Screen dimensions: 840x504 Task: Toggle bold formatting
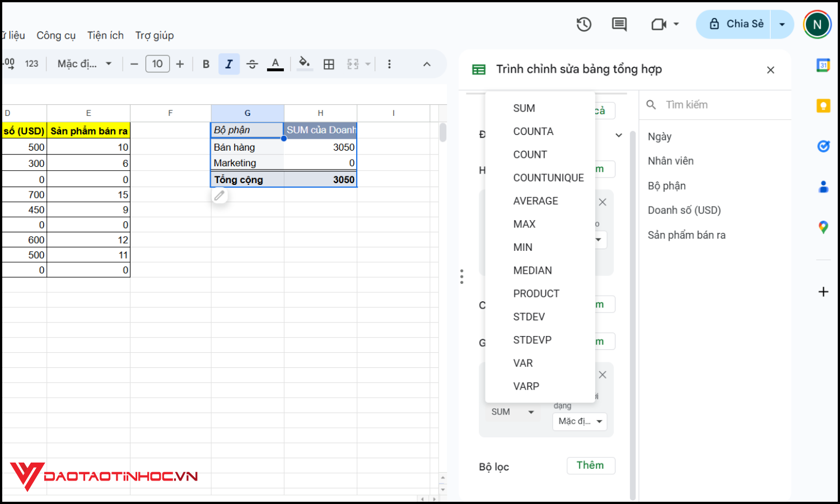pyautogui.click(x=206, y=64)
